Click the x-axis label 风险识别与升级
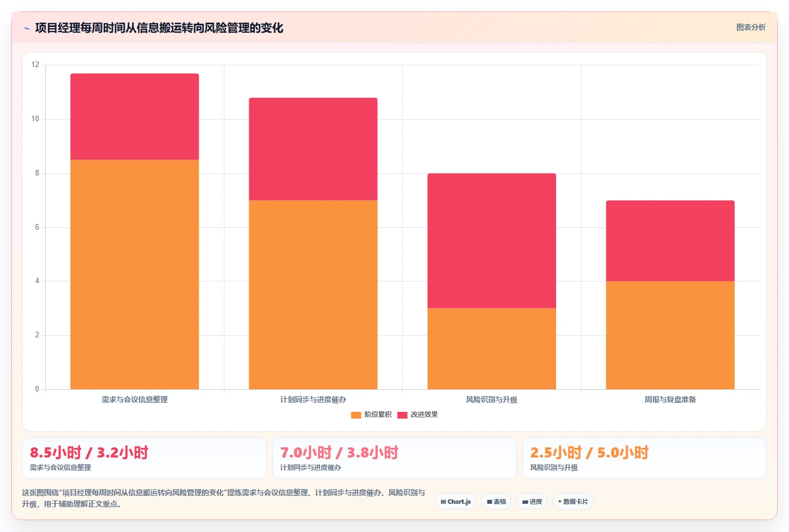Viewport: 789px width, 532px height. coord(492,399)
